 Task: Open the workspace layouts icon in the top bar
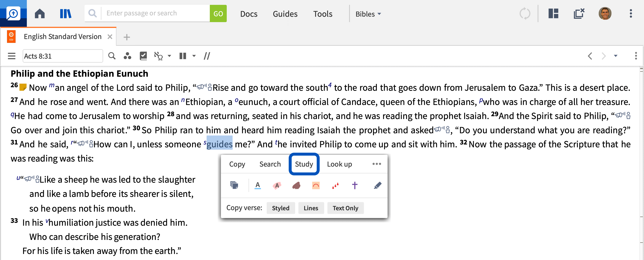[x=553, y=13]
